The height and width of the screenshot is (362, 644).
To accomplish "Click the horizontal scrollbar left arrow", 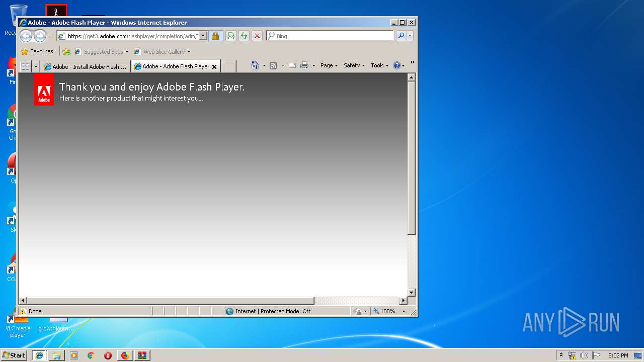I will click(x=23, y=301).
